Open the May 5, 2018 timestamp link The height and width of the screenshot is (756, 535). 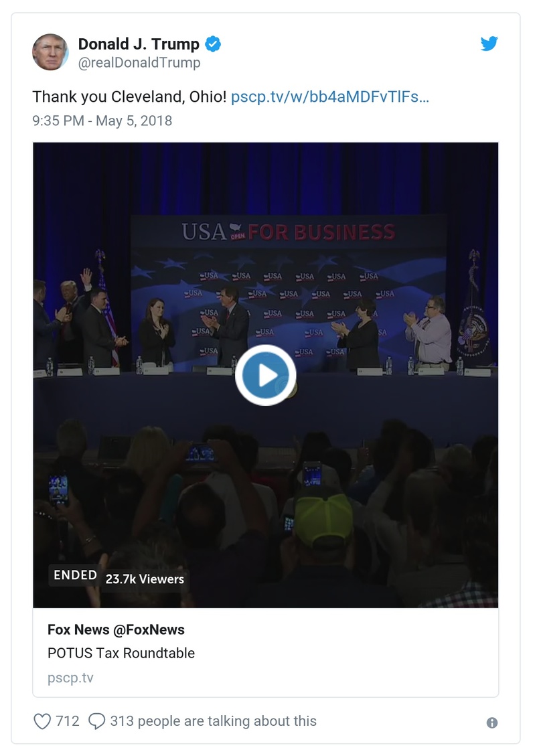coord(102,121)
